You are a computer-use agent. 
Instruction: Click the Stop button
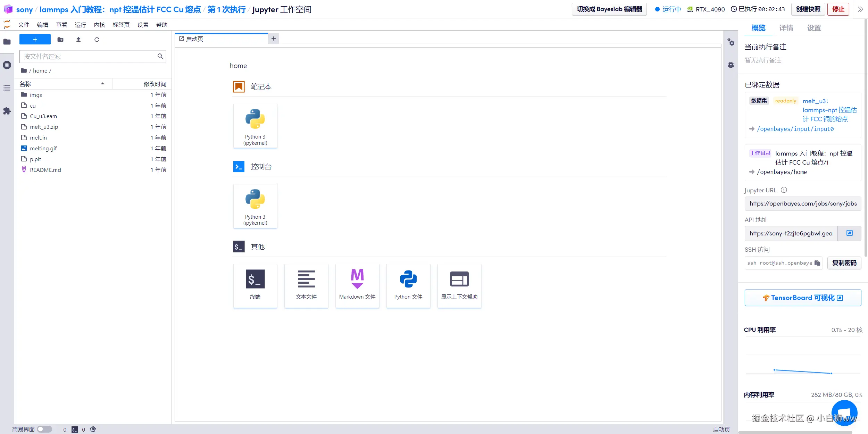point(838,9)
